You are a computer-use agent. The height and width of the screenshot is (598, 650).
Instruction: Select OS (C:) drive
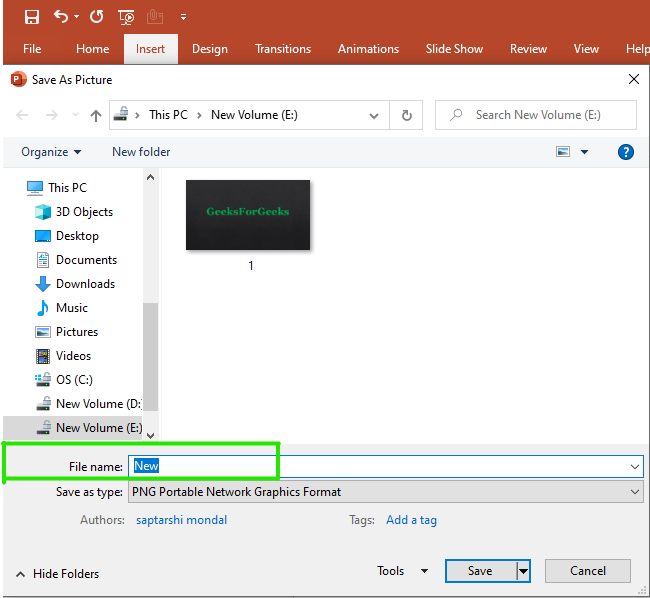coord(74,380)
